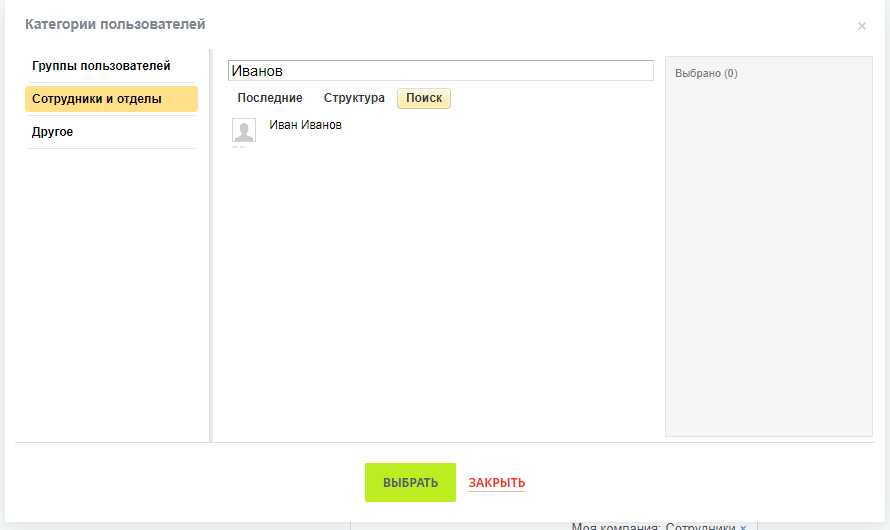Click the avatar icon of Иван Иванов
Image resolution: width=890 pixels, height=530 pixels.
point(244,130)
